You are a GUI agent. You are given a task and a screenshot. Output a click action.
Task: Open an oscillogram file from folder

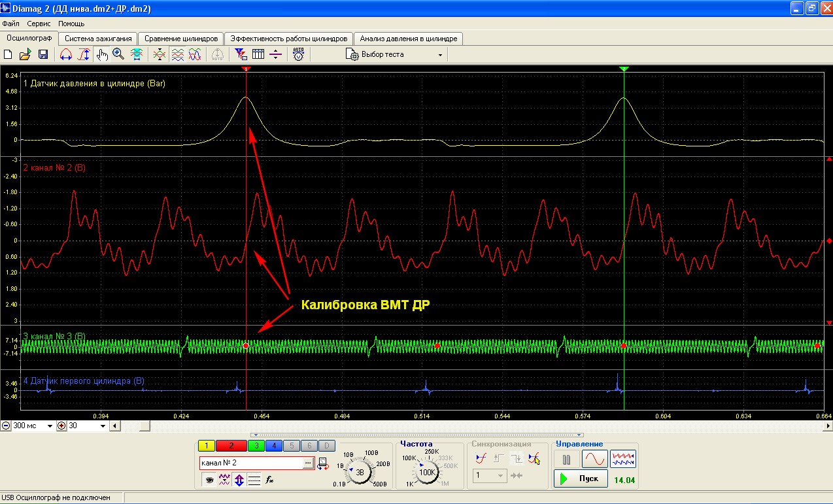[x=25, y=55]
